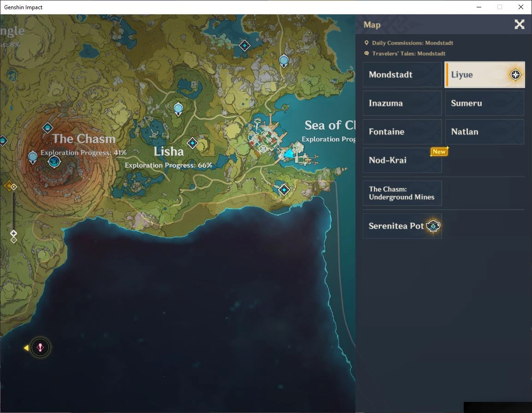Click the blue pin marker northwest of Lisha label
The width and height of the screenshot is (532, 413).
(x=178, y=109)
